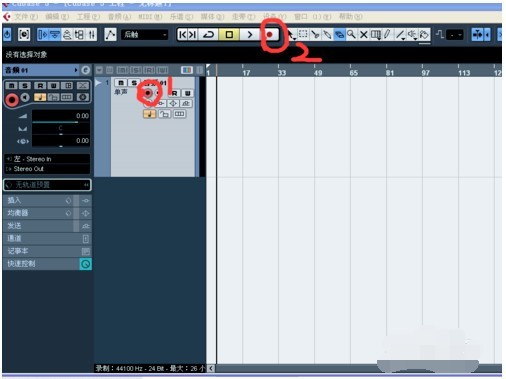The height and width of the screenshot is (379, 506).
Task: Click the Constrain Delay Compensation icon
Action: 24,34
